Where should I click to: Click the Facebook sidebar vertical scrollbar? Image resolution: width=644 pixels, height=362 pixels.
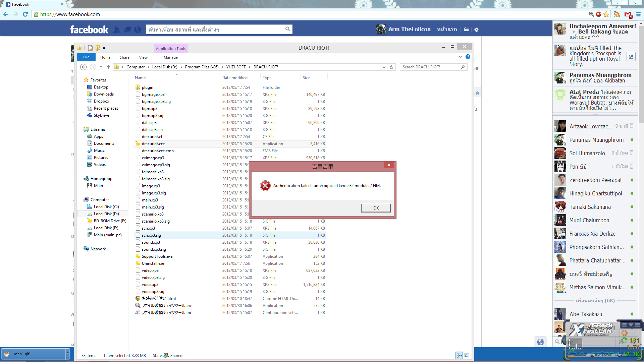pos(641,74)
